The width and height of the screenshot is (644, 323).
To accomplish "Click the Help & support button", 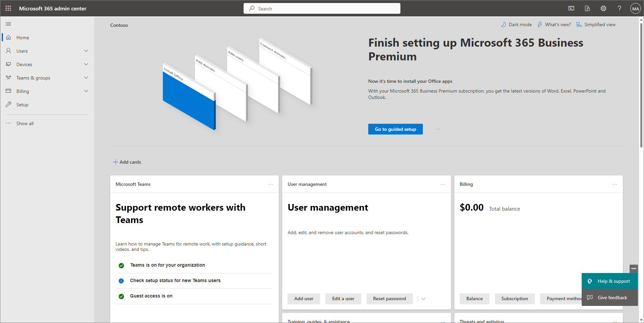I will click(610, 281).
